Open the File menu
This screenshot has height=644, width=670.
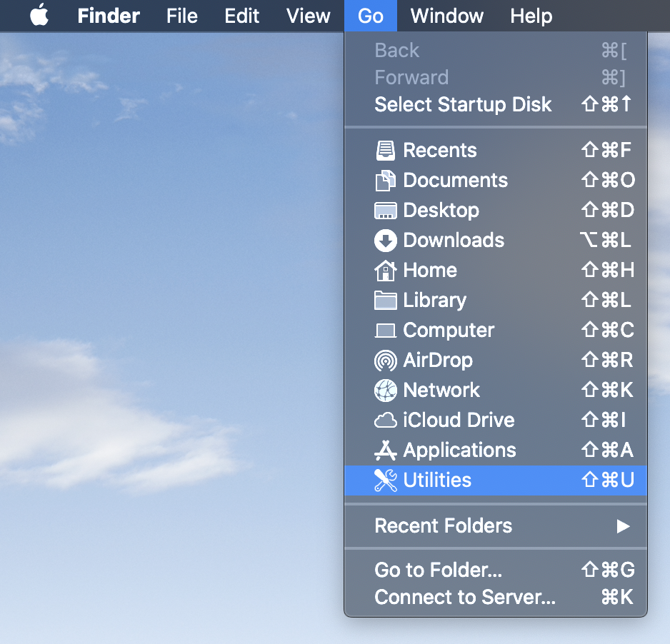[181, 16]
